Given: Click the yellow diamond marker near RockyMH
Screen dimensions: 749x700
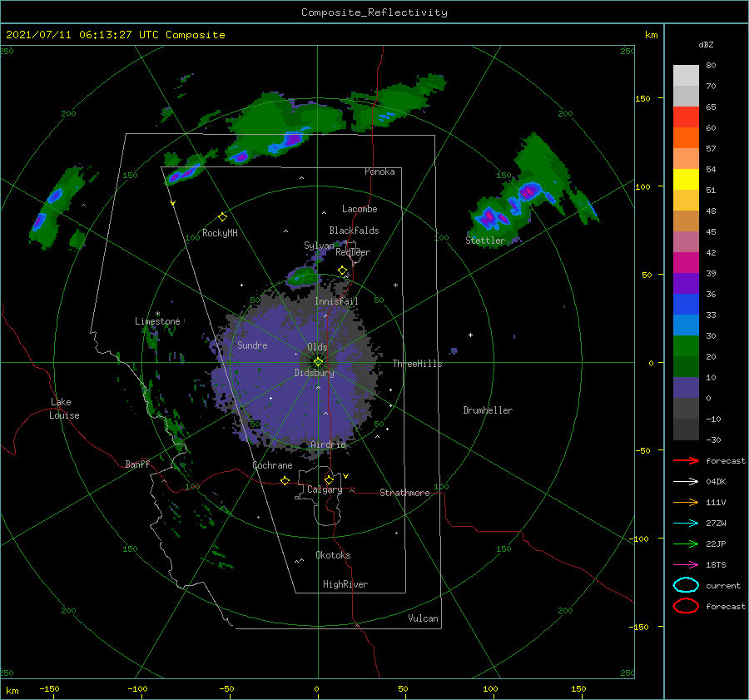Looking at the screenshot, I should point(222,217).
